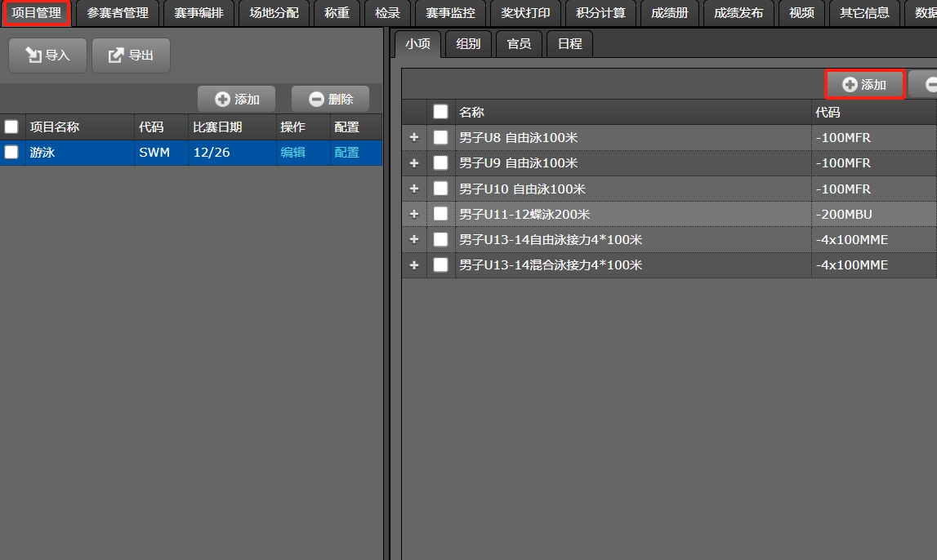This screenshot has width=937, height=560.
Task: Switch to the 参赛者管理 tab
Action: click(x=117, y=13)
